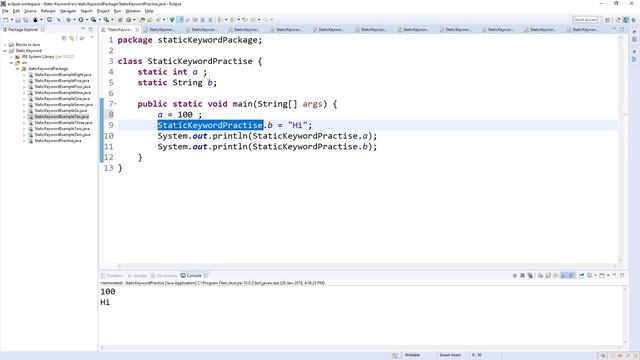Open the Navigate menu
This screenshot has height=360, width=640.
[68, 11]
